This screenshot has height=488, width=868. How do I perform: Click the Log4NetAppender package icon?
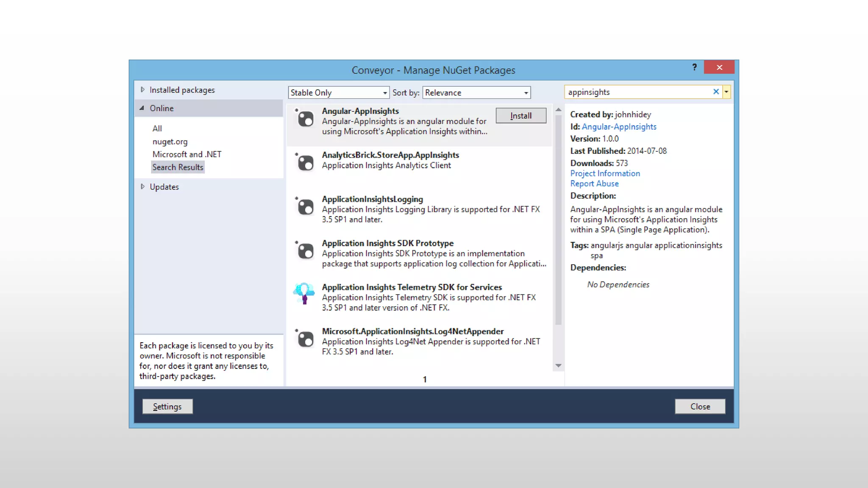click(305, 339)
